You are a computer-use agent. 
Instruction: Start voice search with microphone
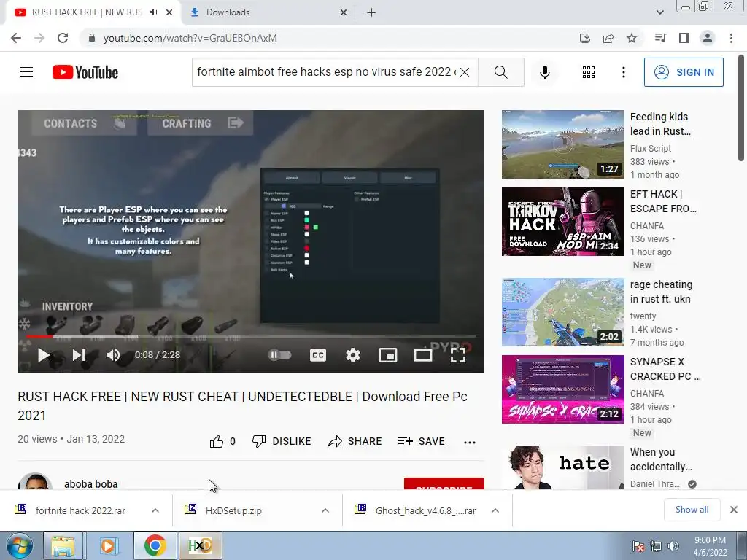tap(545, 72)
